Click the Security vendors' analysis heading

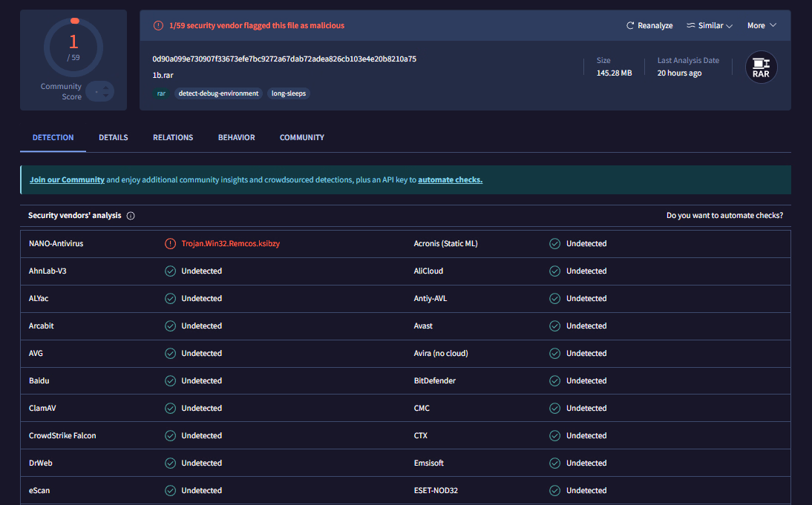[x=74, y=216]
